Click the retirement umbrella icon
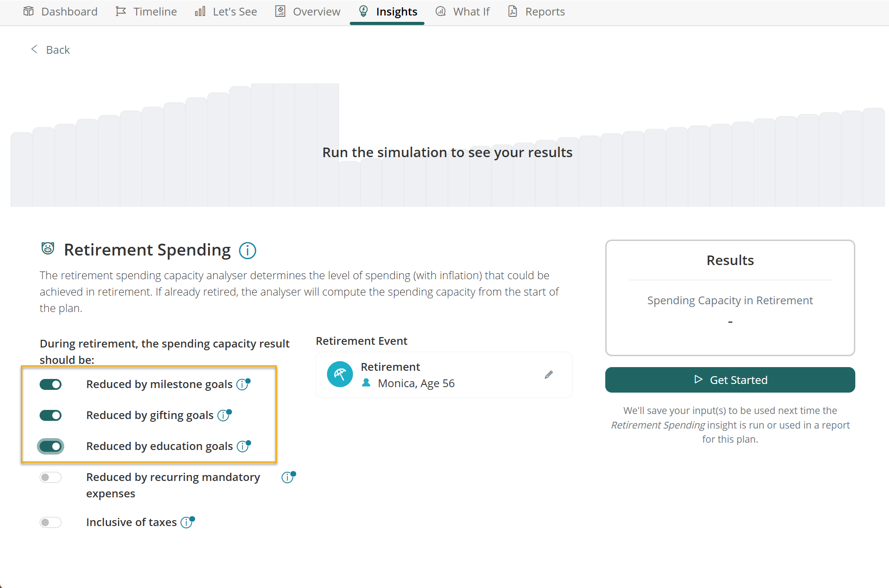 pyautogui.click(x=340, y=374)
